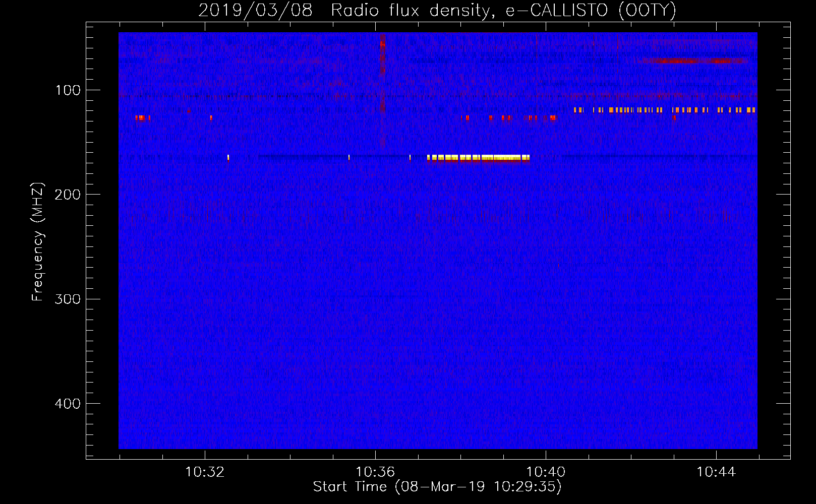The width and height of the screenshot is (816, 504).
Task: Click the 'Frequency (MHZ)' y-axis label
Action: coord(38,242)
